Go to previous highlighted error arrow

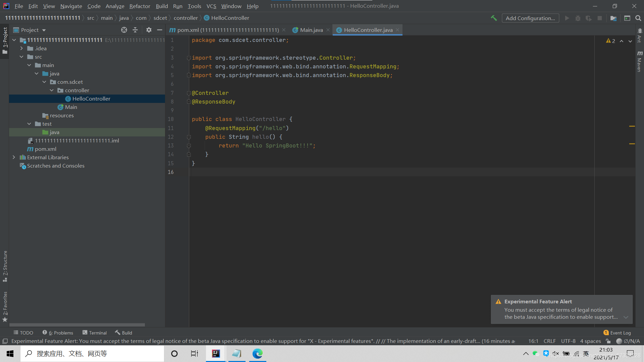point(622,41)
